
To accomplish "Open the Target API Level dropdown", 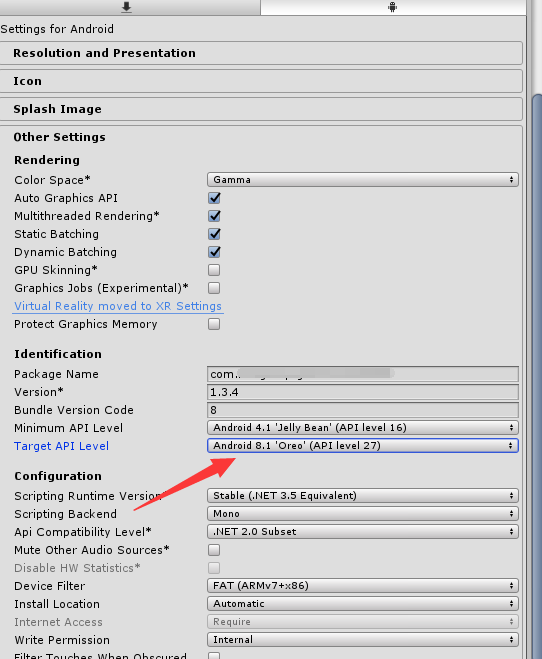I will click(x=363, y=446).
